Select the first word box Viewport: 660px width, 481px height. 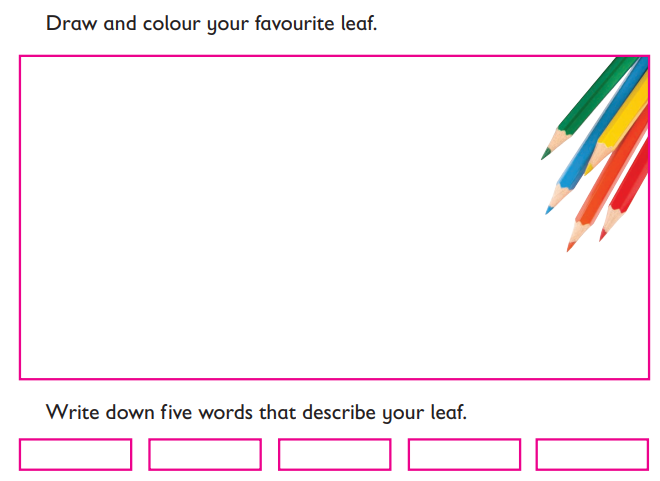pos(76,454)
